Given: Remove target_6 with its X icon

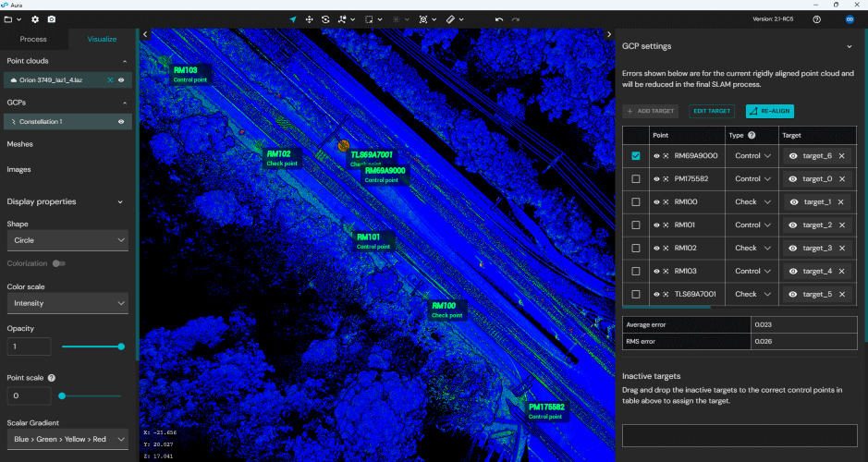Looking at the screenshot, I should tap(841, 156).
